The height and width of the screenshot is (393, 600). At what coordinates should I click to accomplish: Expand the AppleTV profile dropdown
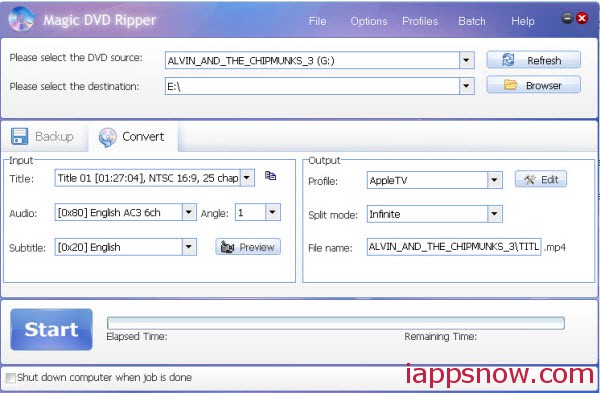pos(494,180)
